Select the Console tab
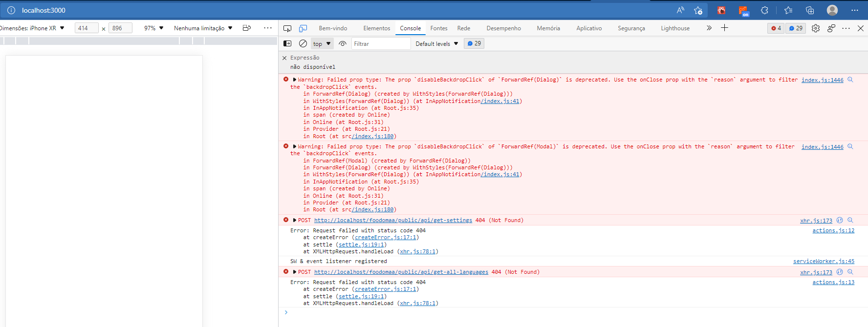This screenshot has width=868, height=327. [410, 28]
